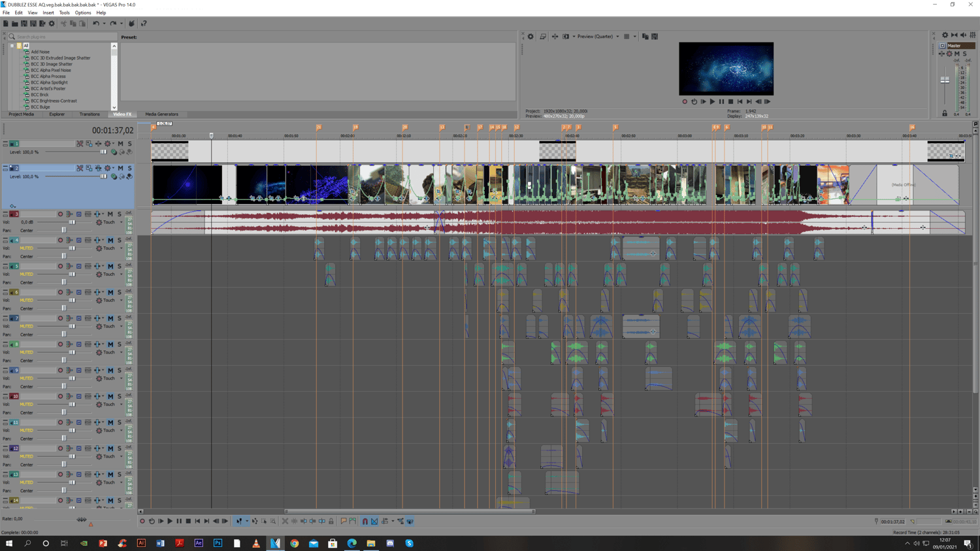Screen dimensions: 980x551
Task: Arm audio track 4 for record
Action: (61, 241)
